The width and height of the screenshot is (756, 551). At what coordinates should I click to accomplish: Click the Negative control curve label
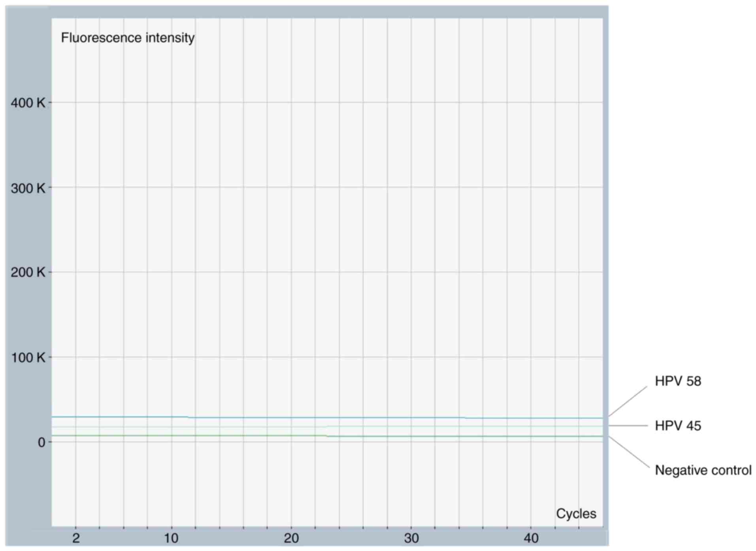pyautogui.click(x=703, y=471)
